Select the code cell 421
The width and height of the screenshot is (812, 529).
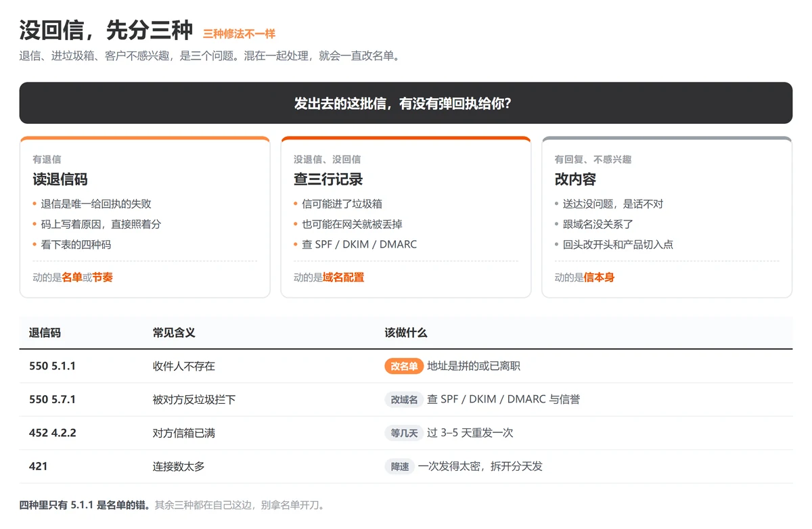click(39, 466)
